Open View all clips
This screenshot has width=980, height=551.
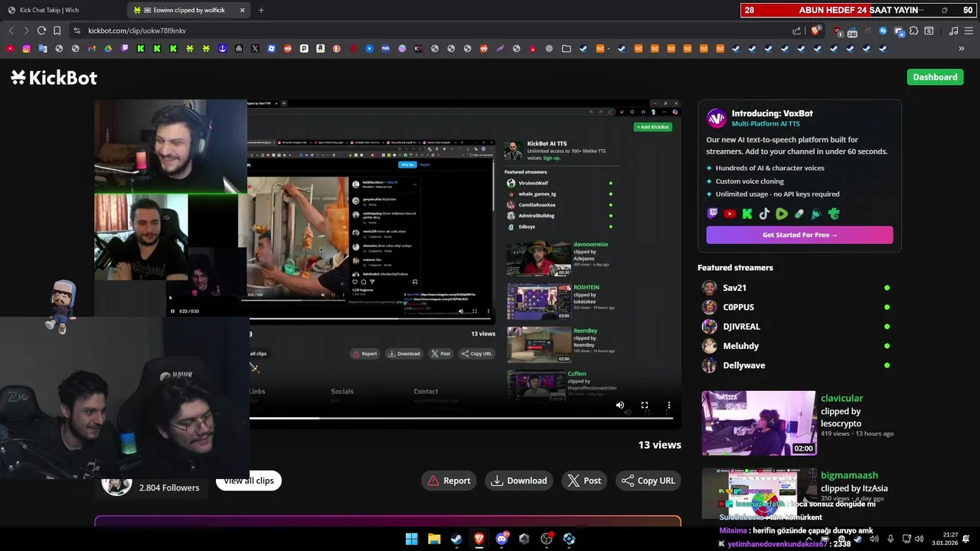click(249, 481)
